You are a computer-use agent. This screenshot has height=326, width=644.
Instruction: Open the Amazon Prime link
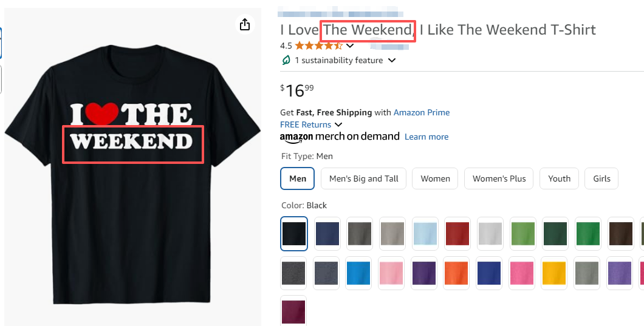click(x=422, y=112)
